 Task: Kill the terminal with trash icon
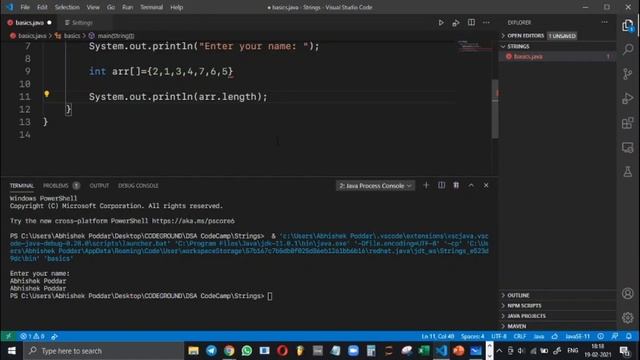point(456,185)
